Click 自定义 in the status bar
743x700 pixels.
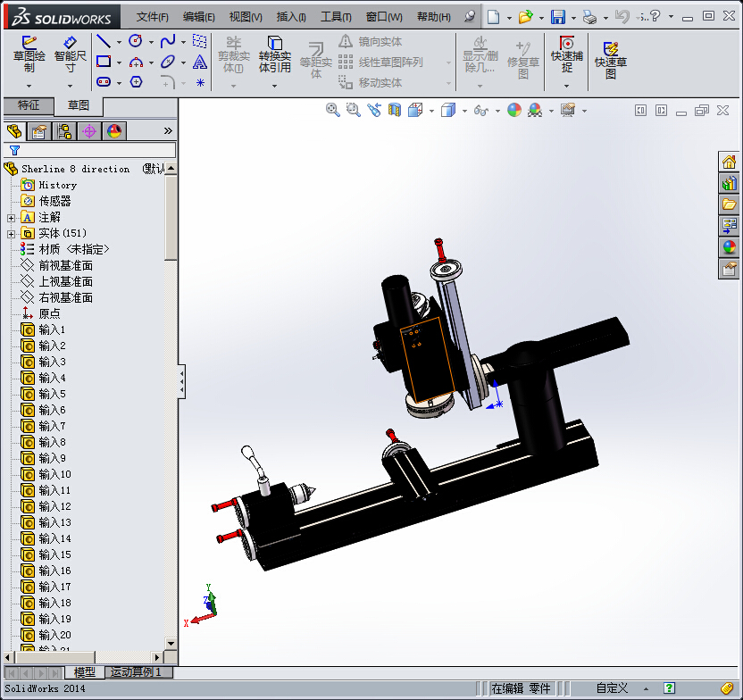[612, 688]
